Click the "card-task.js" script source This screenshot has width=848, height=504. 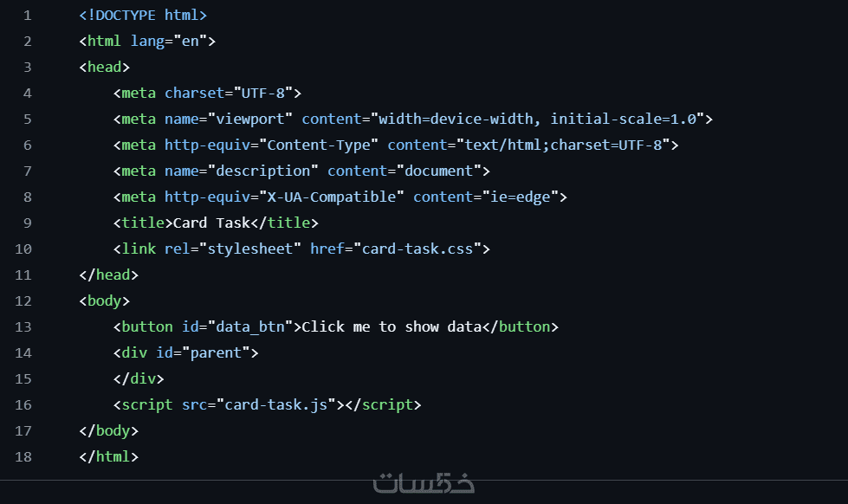[x=275, y=405]
